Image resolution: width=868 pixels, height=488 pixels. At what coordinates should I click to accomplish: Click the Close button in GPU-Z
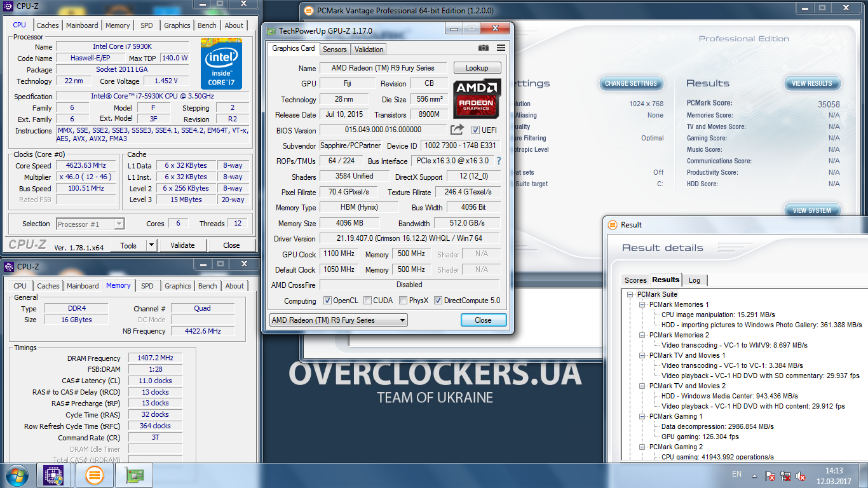click(483, 320)
